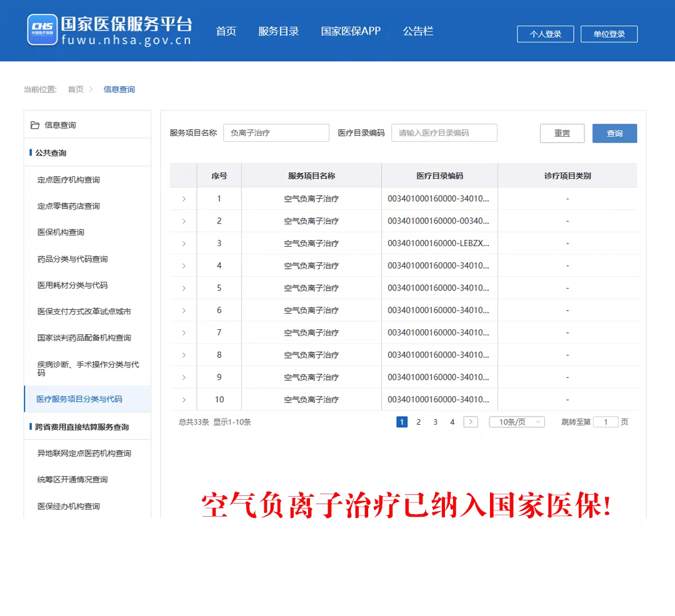Click the folder icon beside 信息查询
The width and height of the screenshot is (675, 616).
pos(35,125)
